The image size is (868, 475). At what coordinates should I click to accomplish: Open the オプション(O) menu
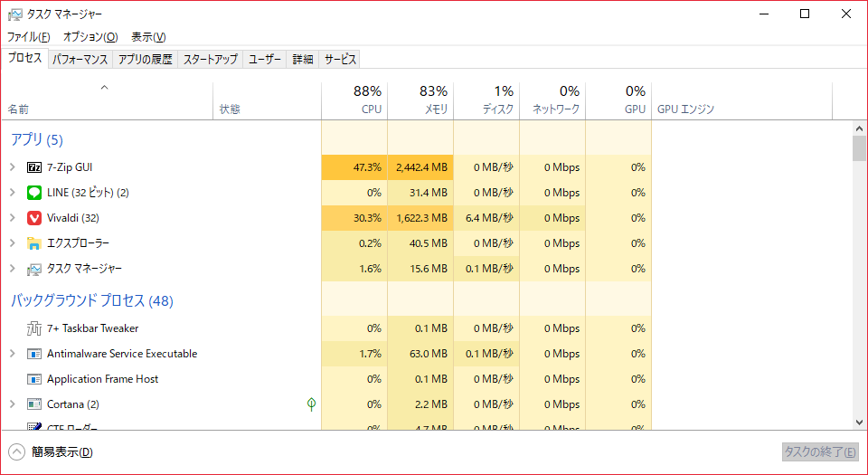90,37
